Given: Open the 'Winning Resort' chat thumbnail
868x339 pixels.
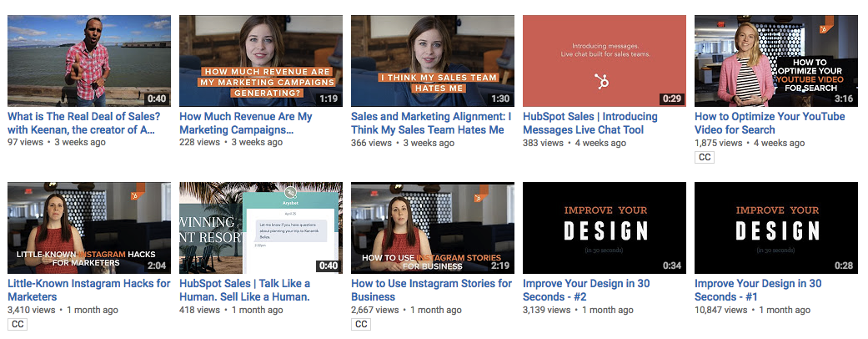Looking at the screenshot, I should [x=261, y=228].
